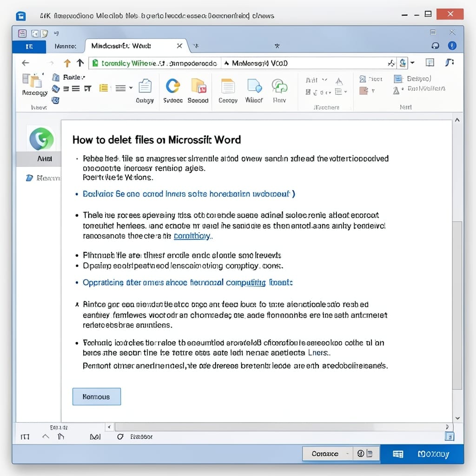This screenshot has width=476, height=476.
Task: Click the upward caret in bottom left toolbar
Action: (x=46, y=436)
